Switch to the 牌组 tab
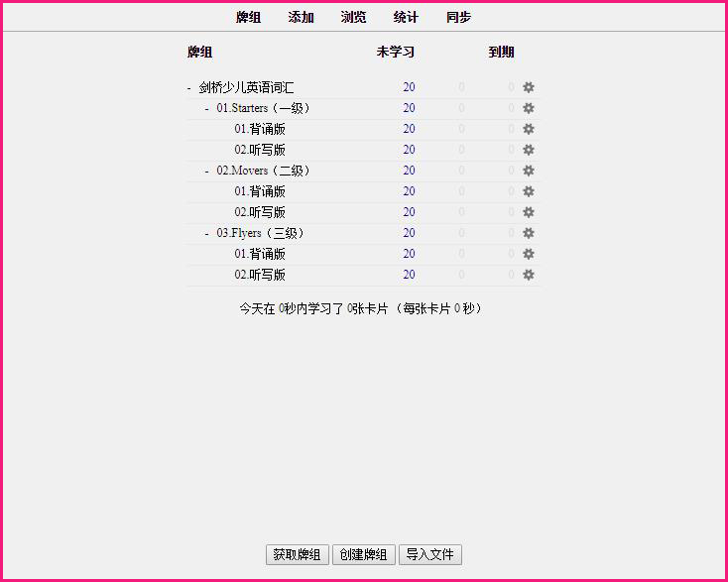This screenshot has width=728, height=582. pyautogui.click(x=248, y=18)
